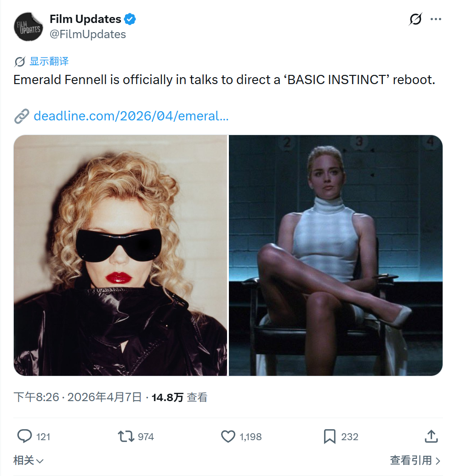Like the post with heart icon

pos(228,436)
